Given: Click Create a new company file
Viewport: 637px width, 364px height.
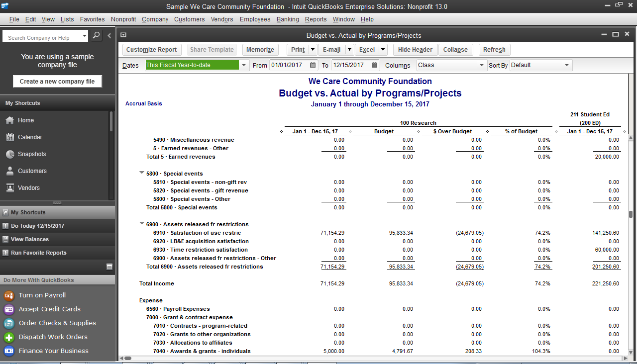Looking at the screenshot, I should (57, 82).
